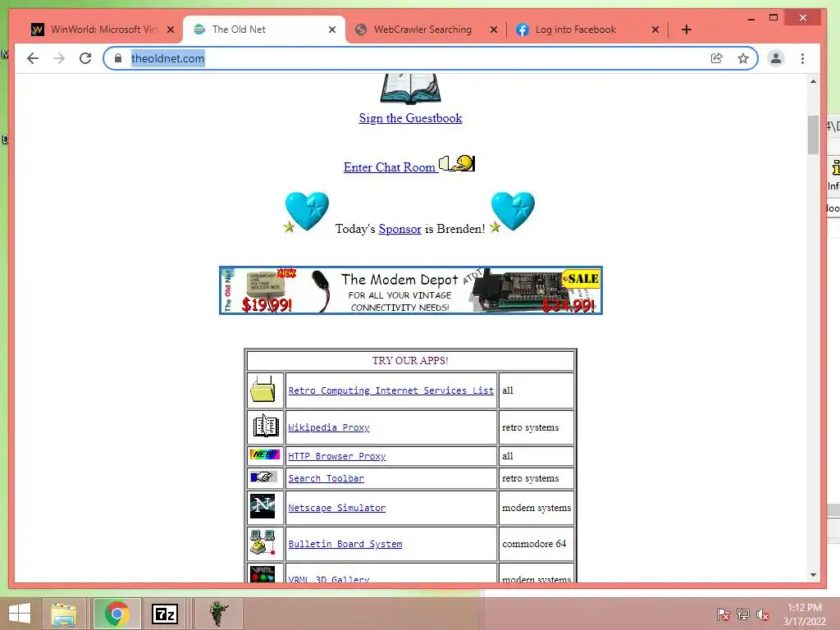The image size is (840, 630).
Task: Open the Action Center flag tray icon
Action: tap(724, 614)
